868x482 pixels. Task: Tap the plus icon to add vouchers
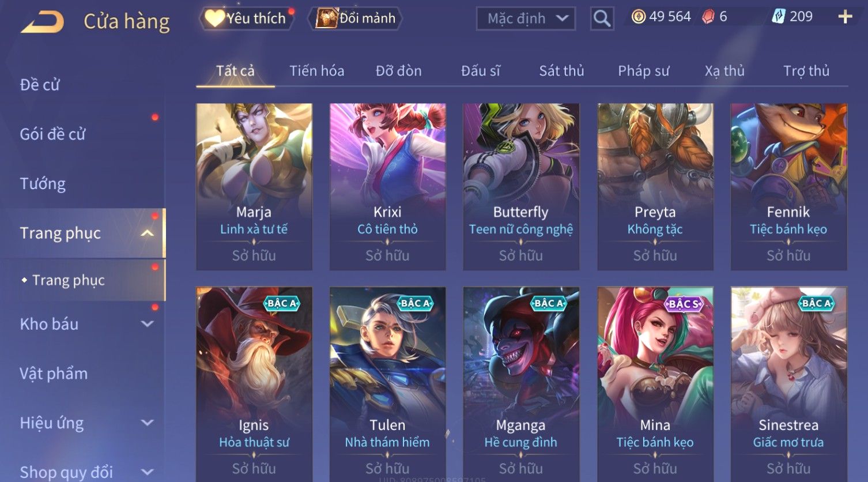[x=845, y=17]
